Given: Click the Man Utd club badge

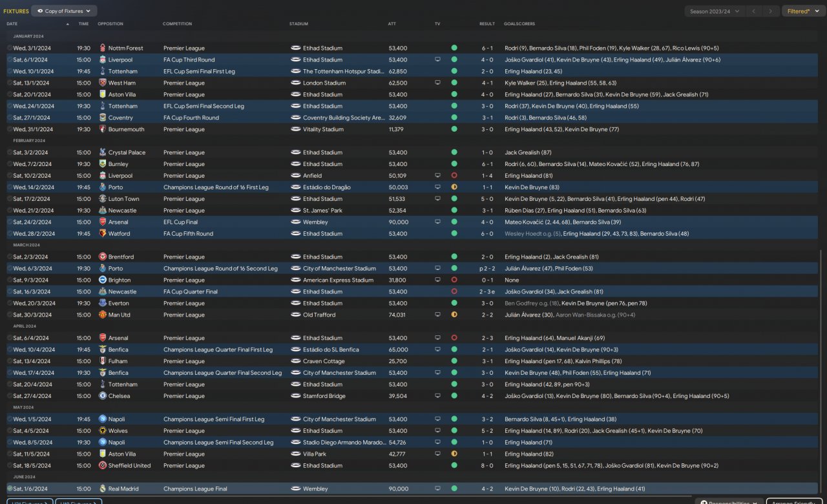Looking at the screenshot, I should [102, 315].
